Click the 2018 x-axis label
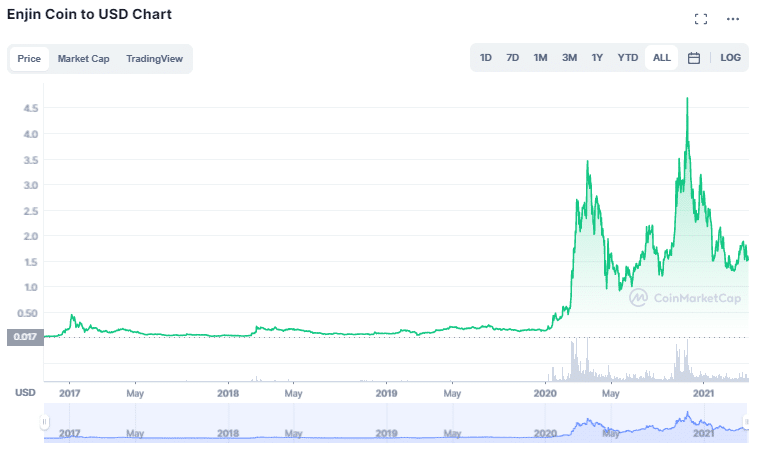Screen dimensions: 759x449 coord(228,393)
